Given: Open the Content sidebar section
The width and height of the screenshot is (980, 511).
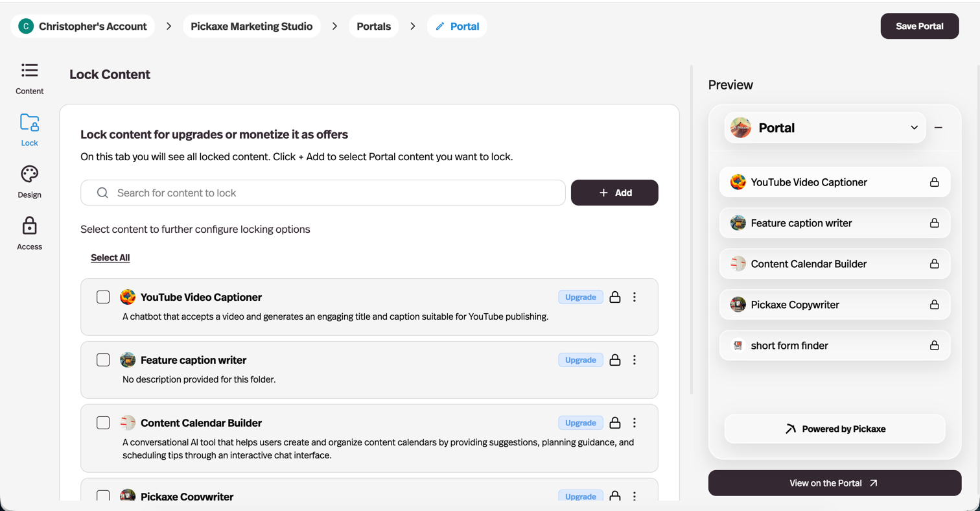Looking at the screenshot, I should (30, 78).
